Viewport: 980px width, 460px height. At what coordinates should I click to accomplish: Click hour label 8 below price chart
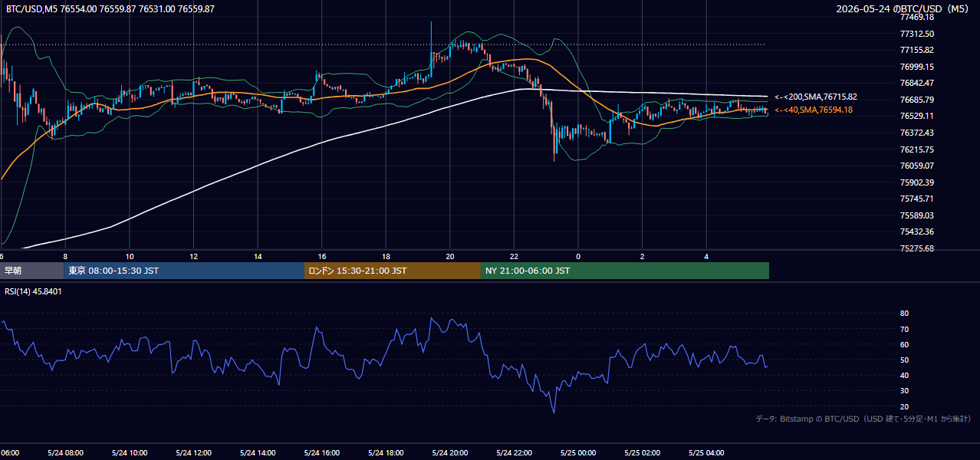65,256
